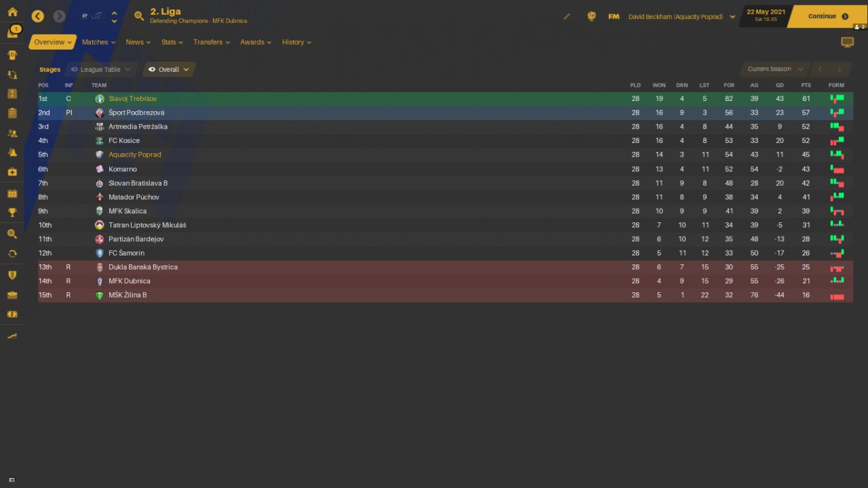868x488 pixels.
Task: Open the sidebar schedule calendar icon
Action: [12, 193]
